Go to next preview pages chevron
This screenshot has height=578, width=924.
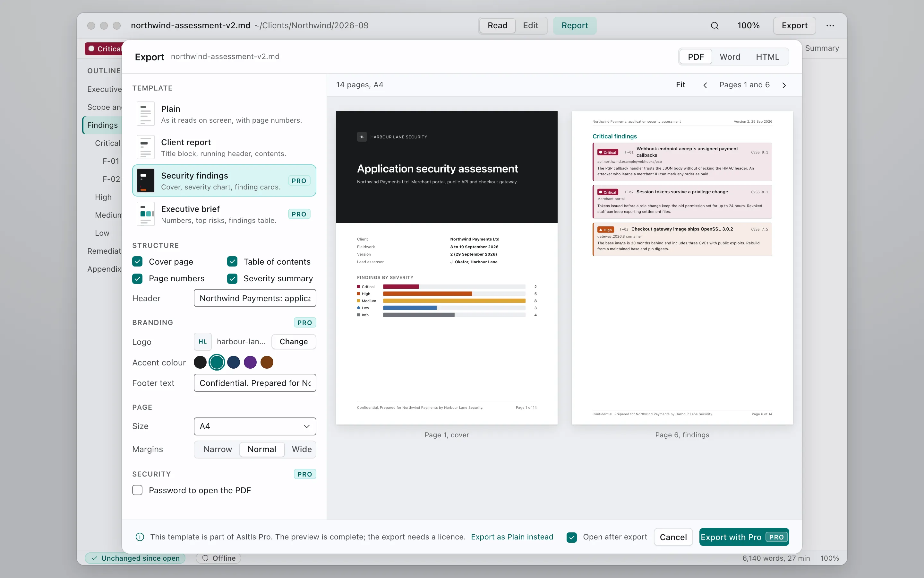pyautogui.click(x=784, y=85)
